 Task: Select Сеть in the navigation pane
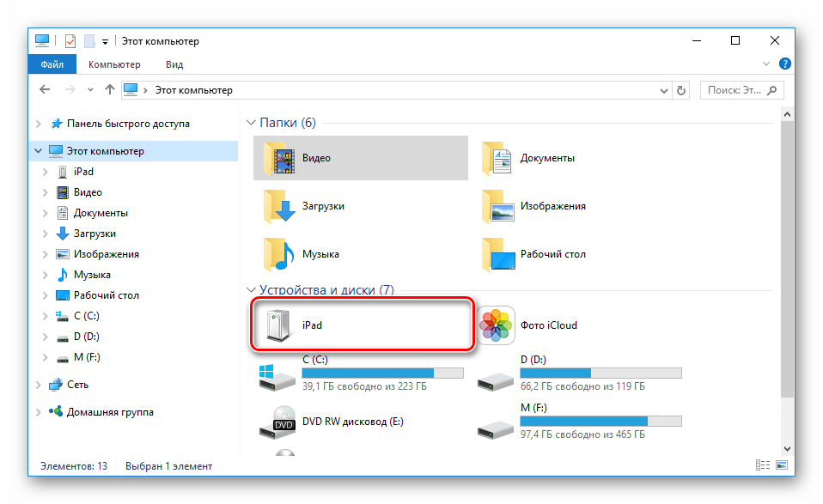[x=77, y=385]
